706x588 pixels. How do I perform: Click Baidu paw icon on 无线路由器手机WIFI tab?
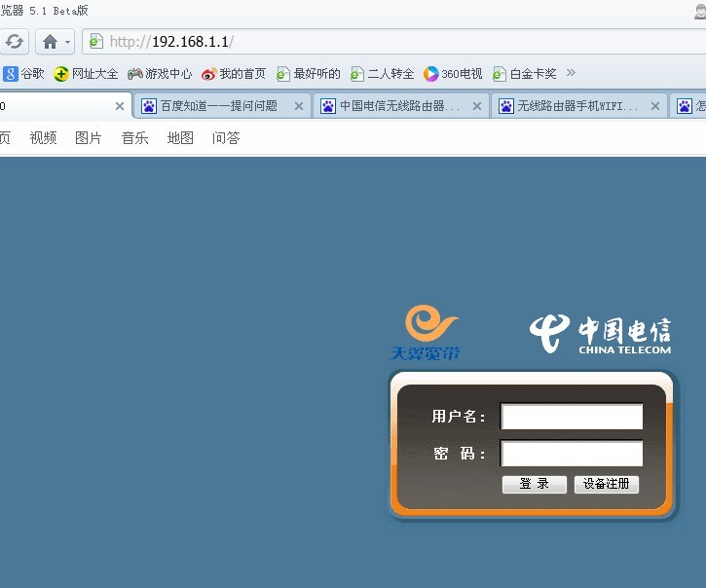click(x=506, y=106)
